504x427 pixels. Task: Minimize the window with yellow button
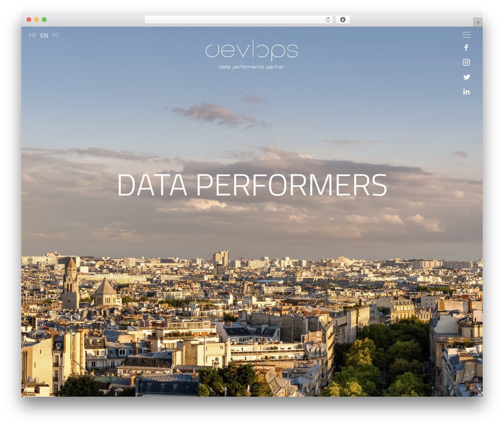click(37, 20)
